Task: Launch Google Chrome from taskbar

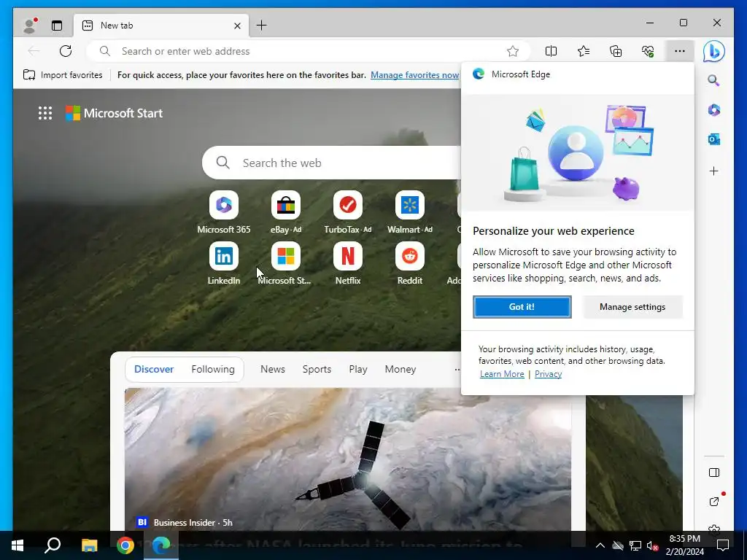Action: [x=125, y=545]
